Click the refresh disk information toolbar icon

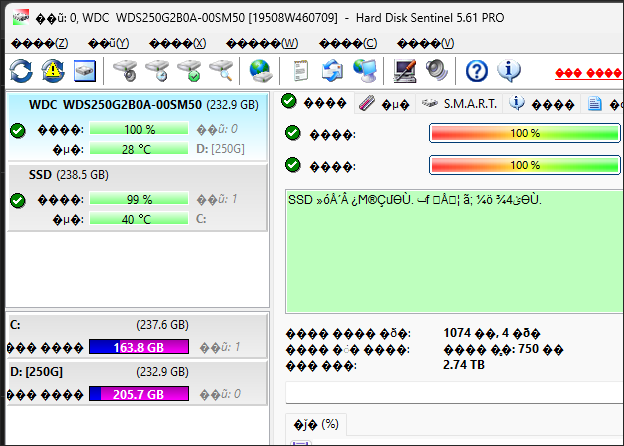(x=21, y=71)
